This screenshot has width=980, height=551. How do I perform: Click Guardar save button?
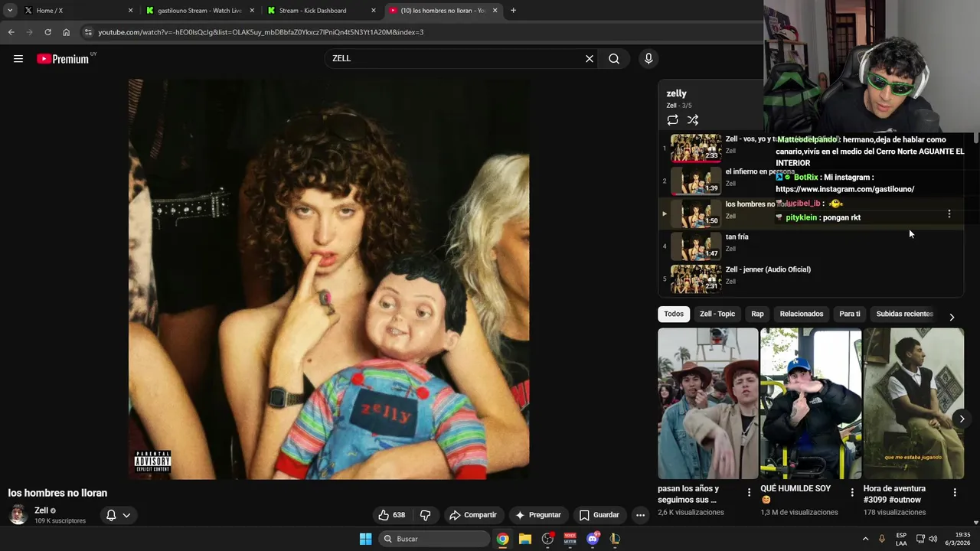(x=599, y=515)
